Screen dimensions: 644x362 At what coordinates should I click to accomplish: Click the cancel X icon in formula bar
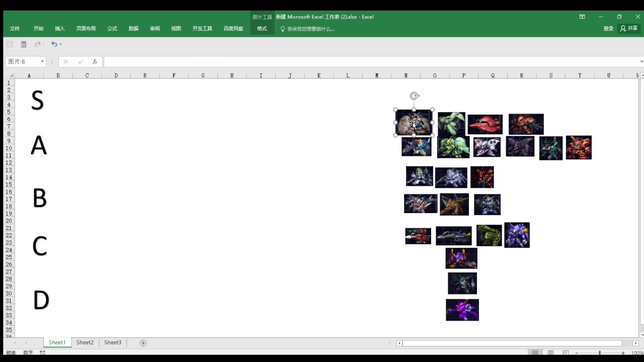point(65,61)
